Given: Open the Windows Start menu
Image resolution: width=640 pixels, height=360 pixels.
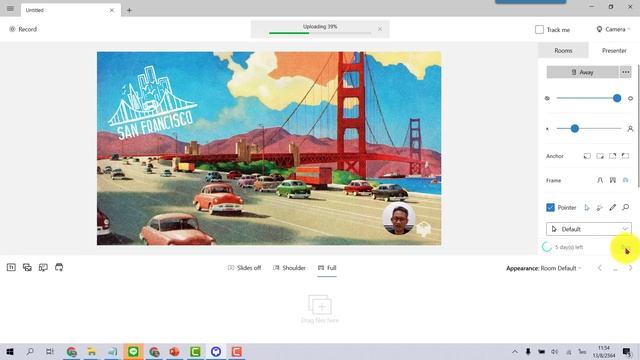Looking at the screenshot, I should [x=10, y=351].
